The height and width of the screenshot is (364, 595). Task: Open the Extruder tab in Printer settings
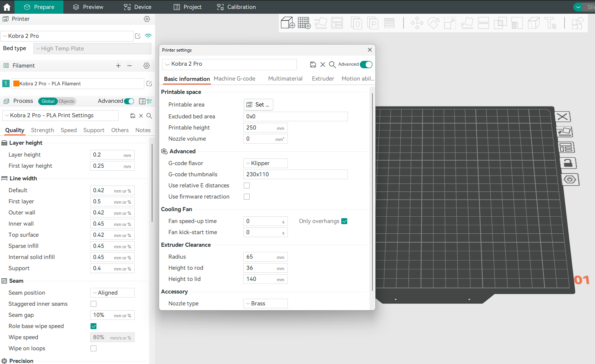pos(323,79)
